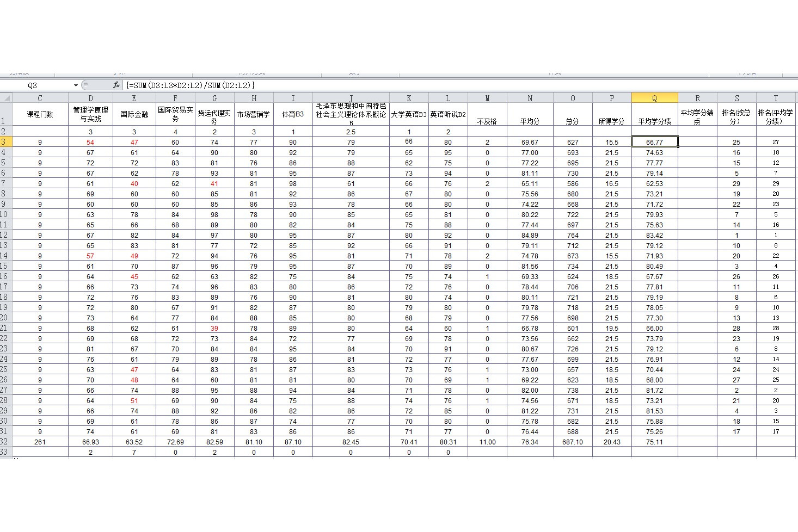This screenshot has width=798, height=532.
Task: Click the 市场营销学 header cell
Action: [254, 114]
